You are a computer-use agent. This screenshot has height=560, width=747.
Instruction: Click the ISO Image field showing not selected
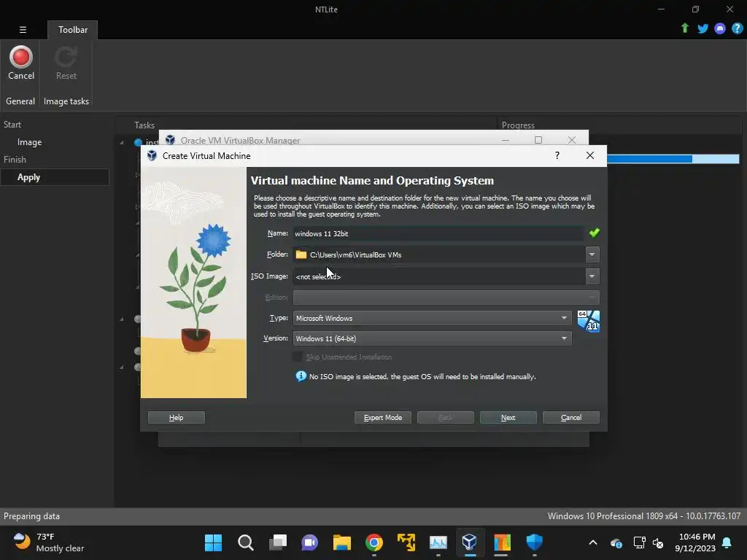[x=438, y=276]
